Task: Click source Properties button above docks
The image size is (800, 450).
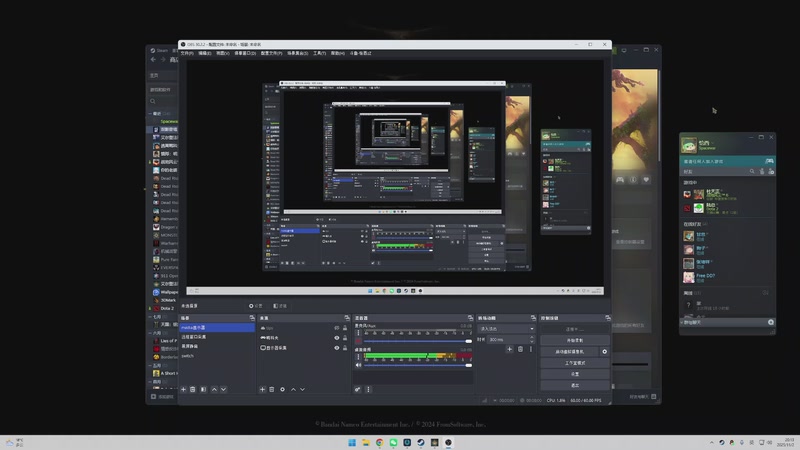Action: [256, 306]
